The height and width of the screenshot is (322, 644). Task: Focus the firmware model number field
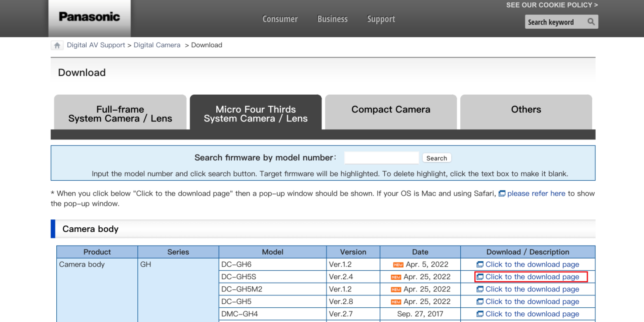pyautogui.click(x=381, y=158)
